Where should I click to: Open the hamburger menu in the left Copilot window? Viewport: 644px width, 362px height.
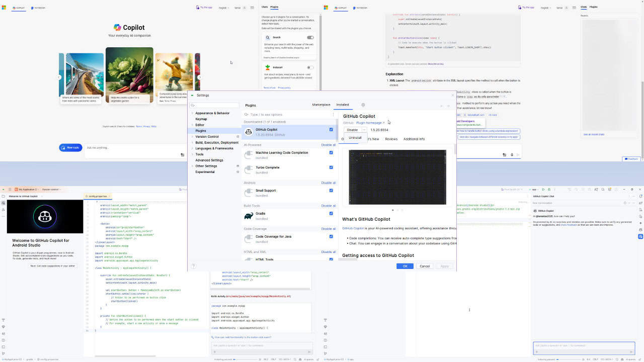(253, 8)
